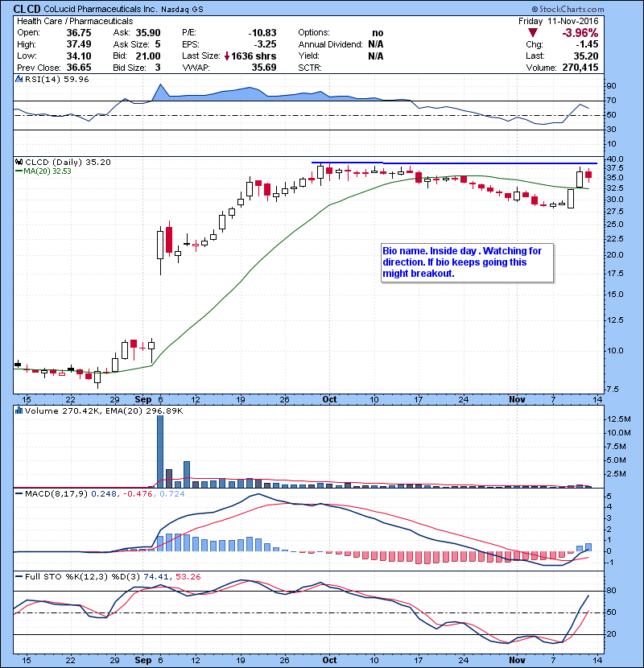Click the Annual Dividend N/A value
Viewport: 644px width, 668px height.
(376, 44)
